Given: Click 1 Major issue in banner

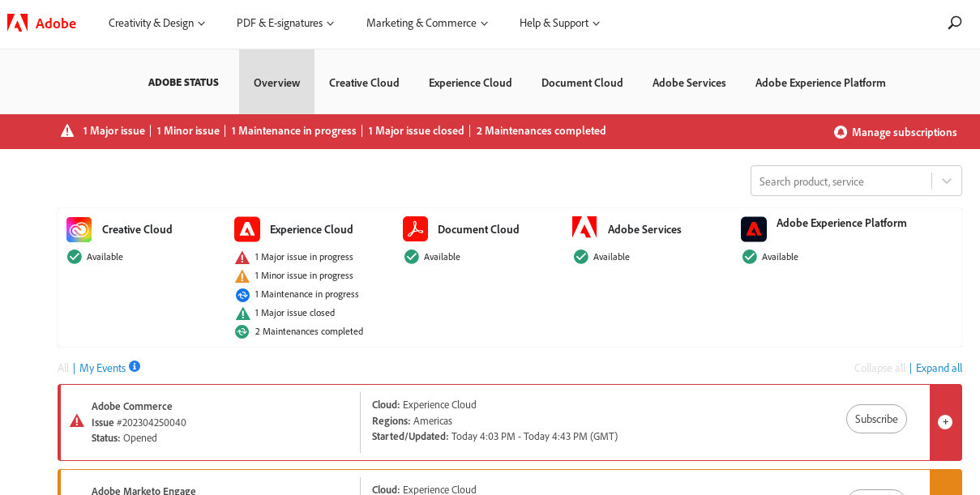Looking at the screenshot, I should pyautogui.click(x=113, y=130).
